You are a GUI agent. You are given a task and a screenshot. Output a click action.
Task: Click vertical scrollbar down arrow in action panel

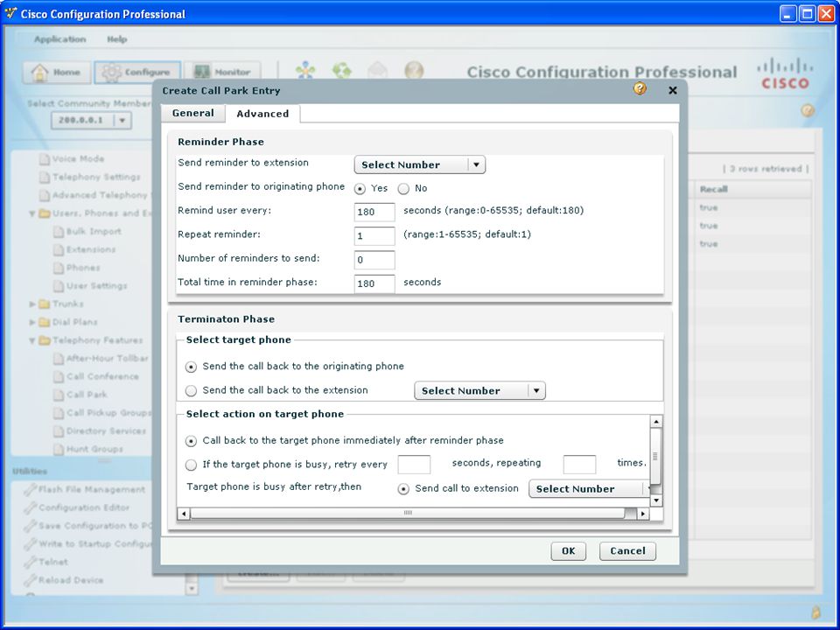(656, 500)
